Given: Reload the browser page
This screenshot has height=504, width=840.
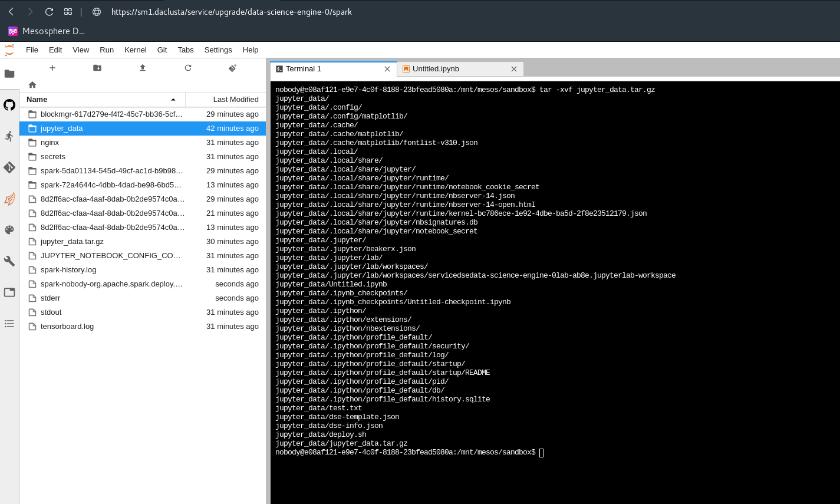Looking at the screenshot, I should [50, 12].
